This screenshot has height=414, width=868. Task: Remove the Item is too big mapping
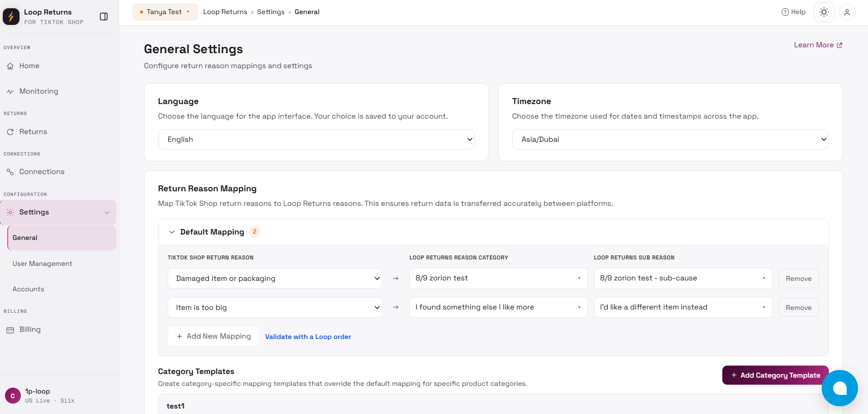point(798,308)
